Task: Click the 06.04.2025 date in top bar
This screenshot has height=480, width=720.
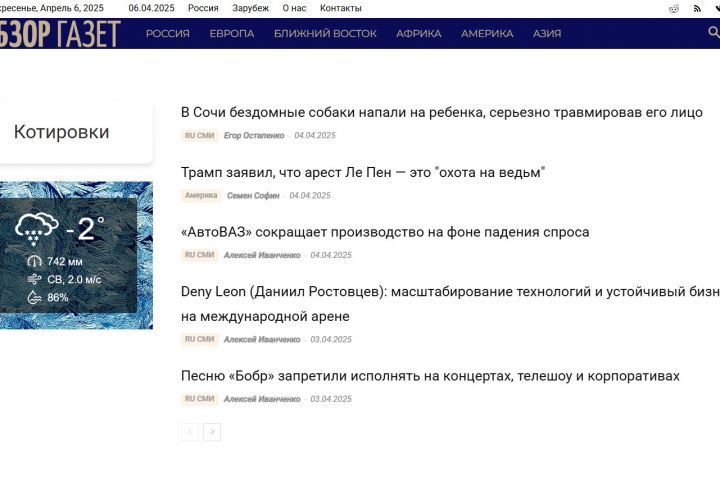Action: [x=151, y=8]
